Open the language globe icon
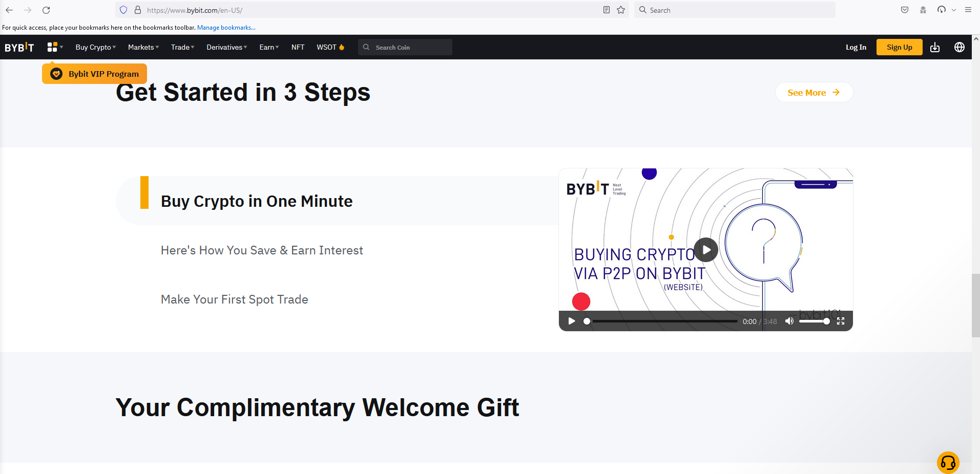The image size is (980, 474). 960,47
